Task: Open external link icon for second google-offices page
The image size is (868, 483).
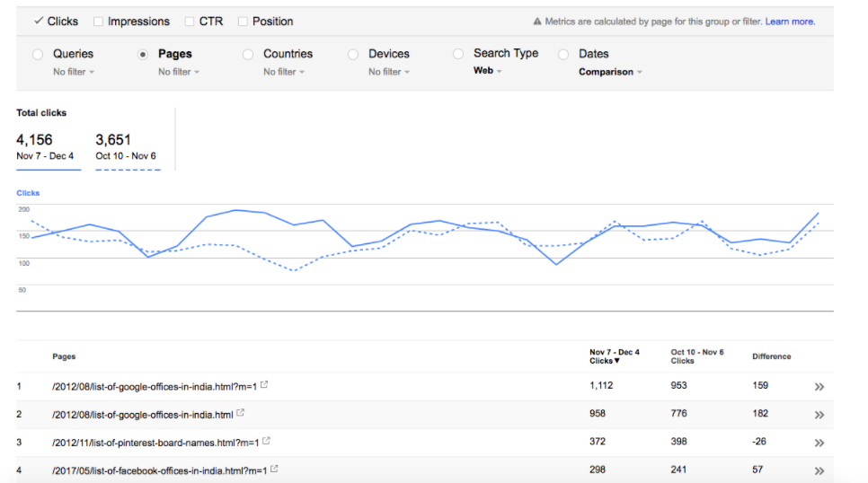Action: click(241, 414)
